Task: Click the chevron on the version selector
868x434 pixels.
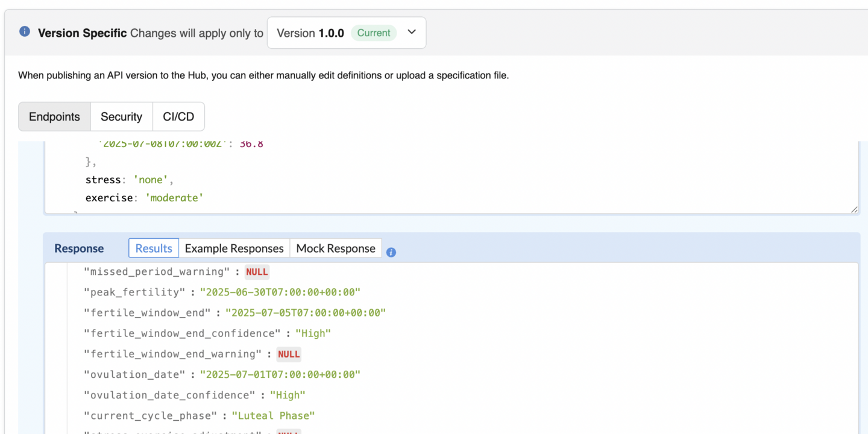Action: (412, 33)
